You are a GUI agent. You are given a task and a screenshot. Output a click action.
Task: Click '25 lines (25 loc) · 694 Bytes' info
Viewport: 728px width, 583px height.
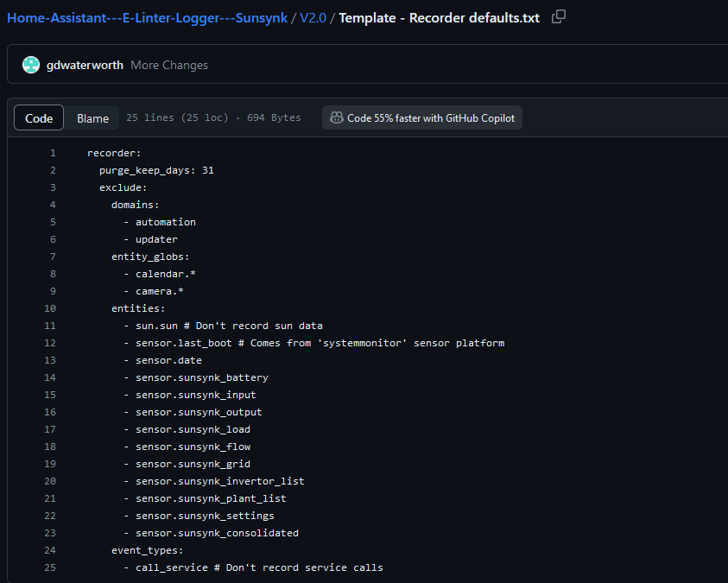[213, 117]
